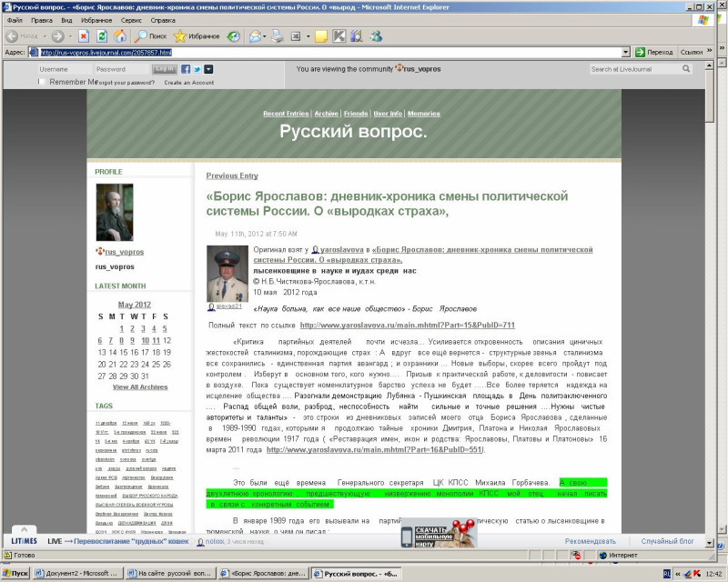Click the Password input field

122,69
